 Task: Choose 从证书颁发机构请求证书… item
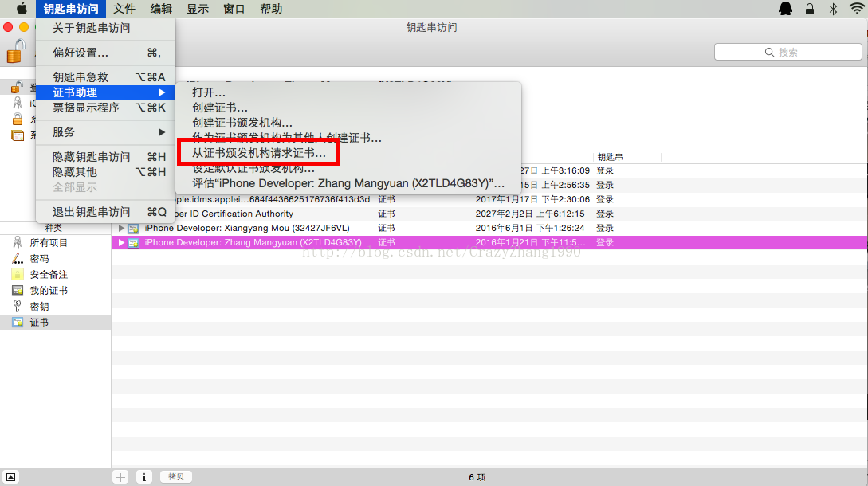pos(348,153)
